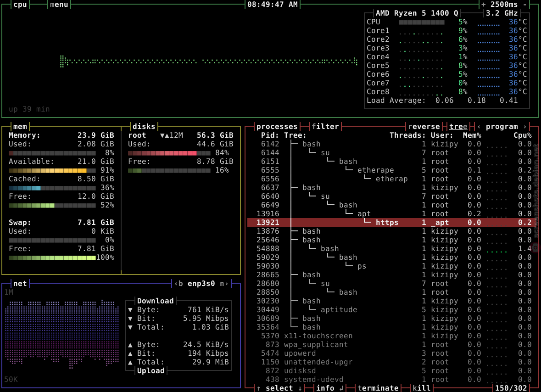Click the Core5 usage row

tap(447, 66)
